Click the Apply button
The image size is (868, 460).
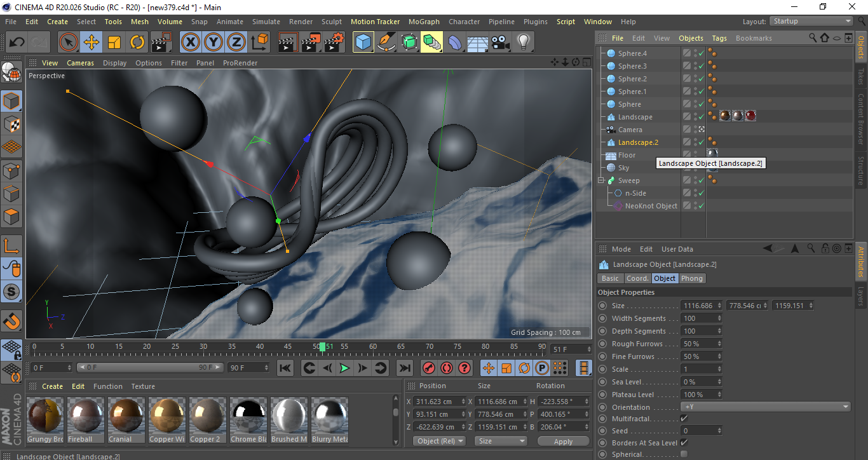tap(563, 441)
